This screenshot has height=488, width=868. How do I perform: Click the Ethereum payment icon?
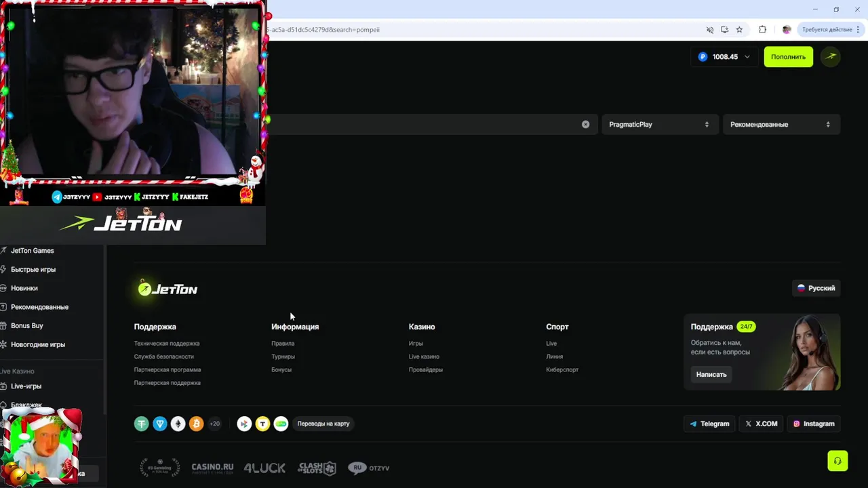(178, 424)
